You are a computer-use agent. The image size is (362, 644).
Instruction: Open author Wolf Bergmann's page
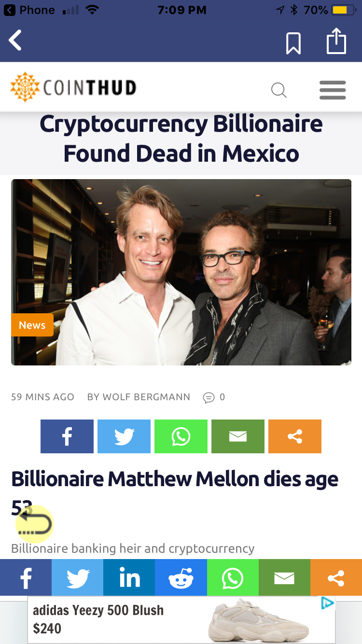click(139, 397)
